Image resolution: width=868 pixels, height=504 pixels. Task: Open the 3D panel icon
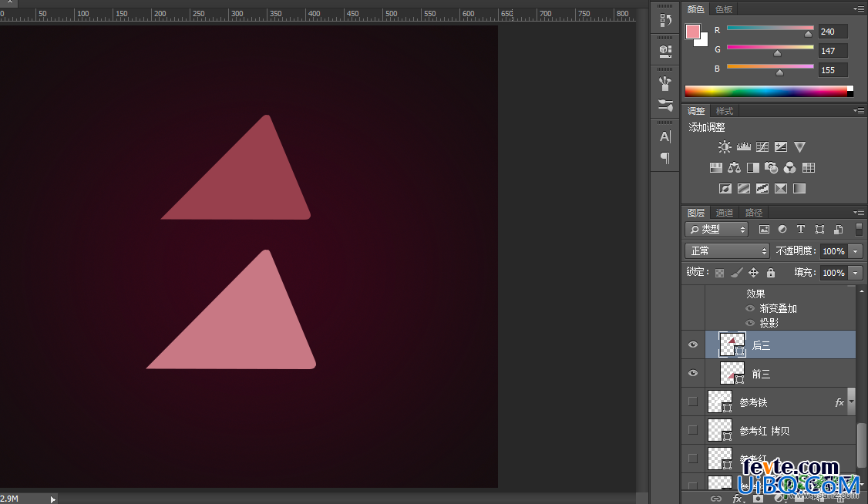point(665,51)
